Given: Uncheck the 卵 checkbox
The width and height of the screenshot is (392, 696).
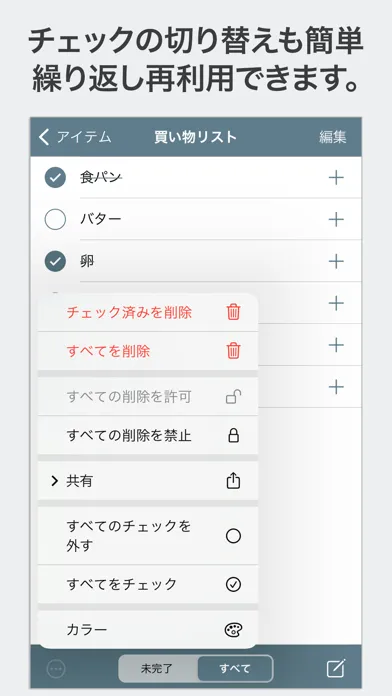Looking at the screenshot, I should [x=55, y=261].
